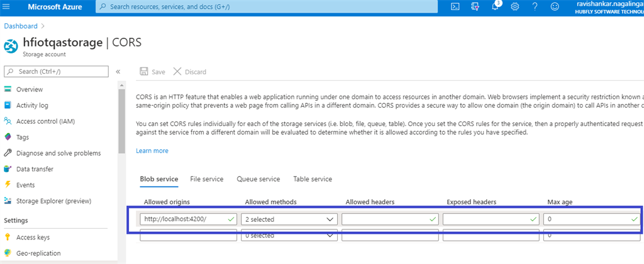Expand the '0 selected' methods dropdown

click(289, 236)
